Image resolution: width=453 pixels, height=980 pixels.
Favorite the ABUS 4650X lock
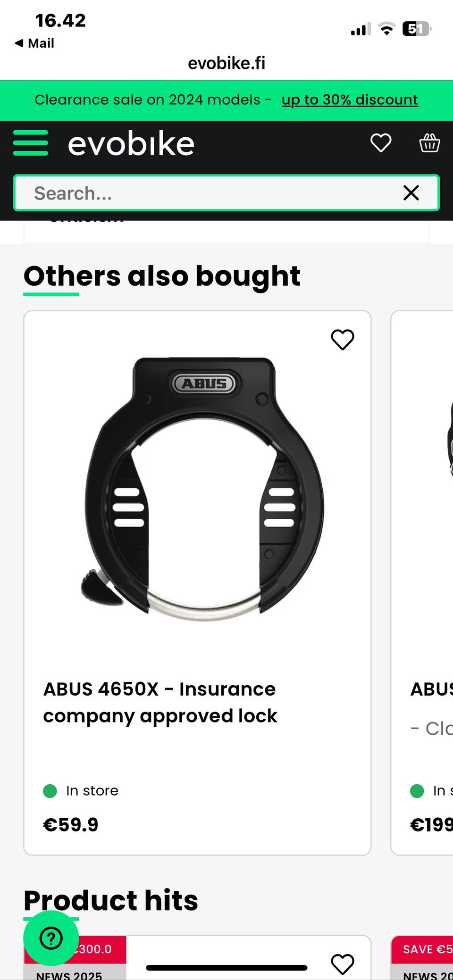343,340
